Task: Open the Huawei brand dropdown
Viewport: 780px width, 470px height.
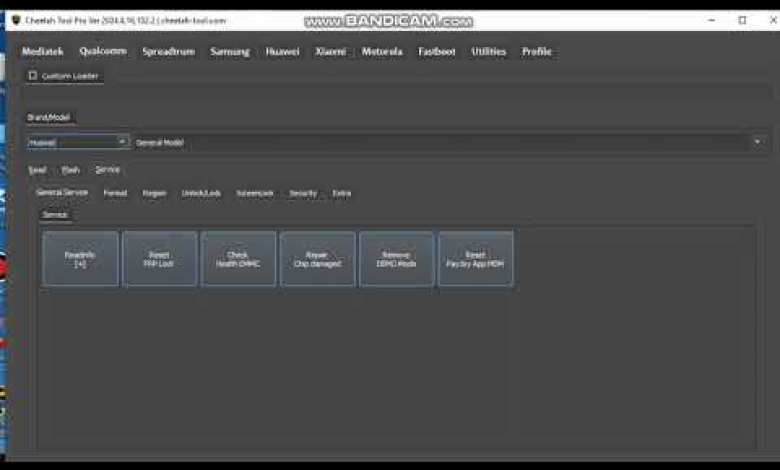Action: (78, 142)
